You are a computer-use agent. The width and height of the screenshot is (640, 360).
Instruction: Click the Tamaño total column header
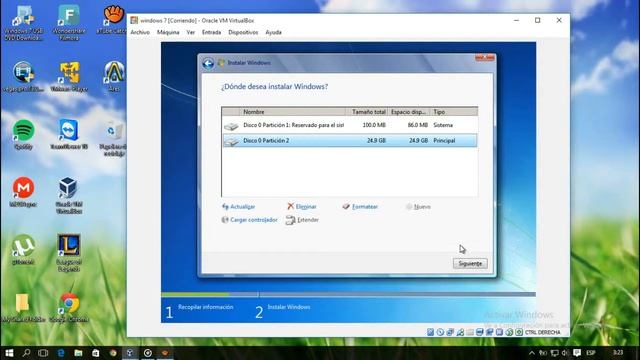[x=367, y=112]
